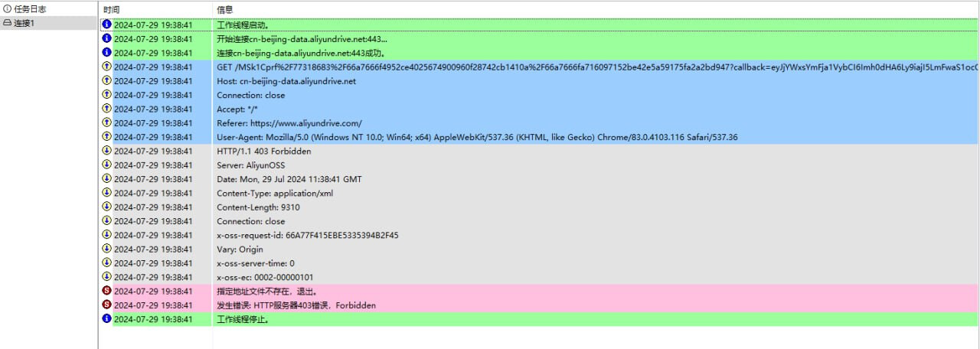Image resolution: width=980 pixels, height=349 pixels.
Task: Click the upload arrow icon on the GET request row
Action: (106, 67)
